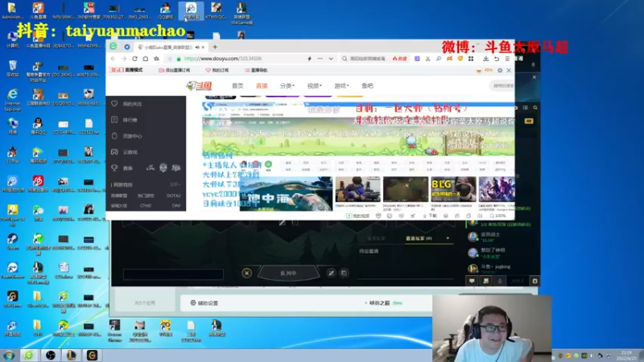The image size is (644, 362).
Task: Expand the Douyu Videos nav dropdown
Action: (314, 86)
